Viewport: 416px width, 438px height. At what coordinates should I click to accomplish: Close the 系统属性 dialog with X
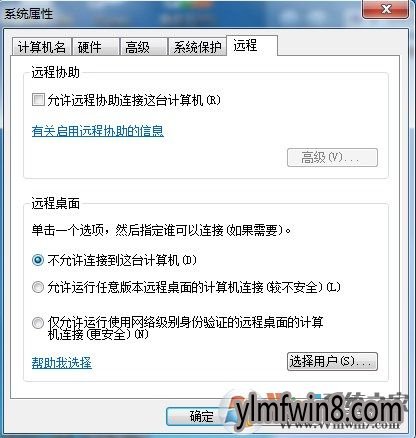(x=386, y=9)
